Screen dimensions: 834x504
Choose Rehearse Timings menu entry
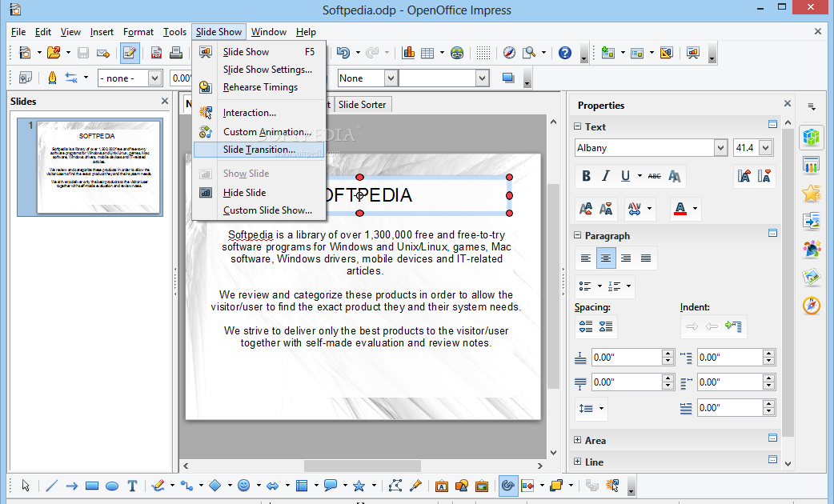260,87
